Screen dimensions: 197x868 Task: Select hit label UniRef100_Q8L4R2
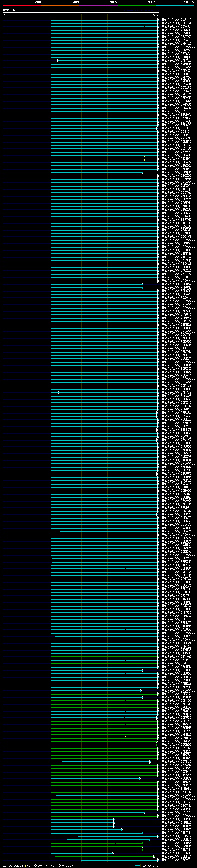tap(177, 162)
